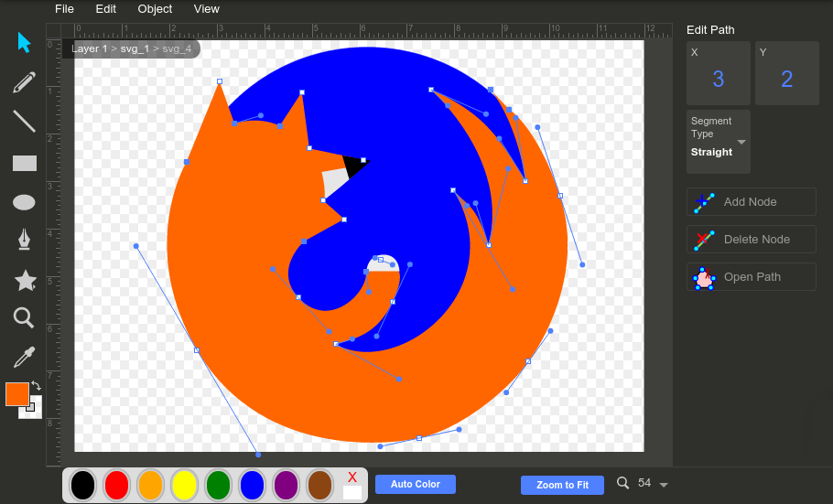Click the orange fill color box
The image size is (833, 504).
(17, 394)
